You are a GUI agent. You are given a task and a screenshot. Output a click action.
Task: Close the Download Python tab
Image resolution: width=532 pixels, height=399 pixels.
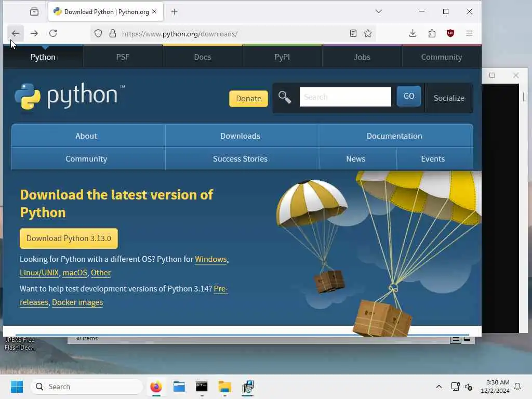(x=154, y=11)
